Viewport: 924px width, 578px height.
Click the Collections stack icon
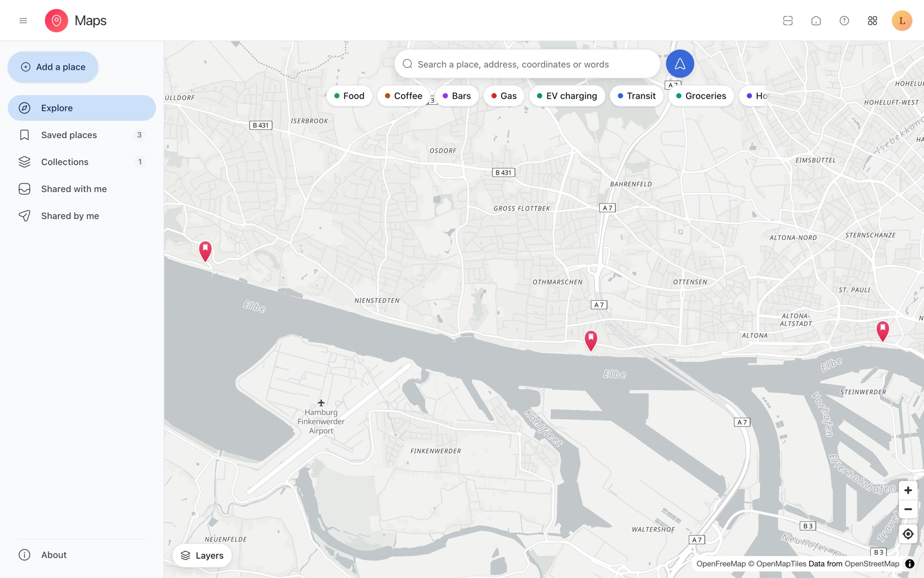(x=25, y=162)
